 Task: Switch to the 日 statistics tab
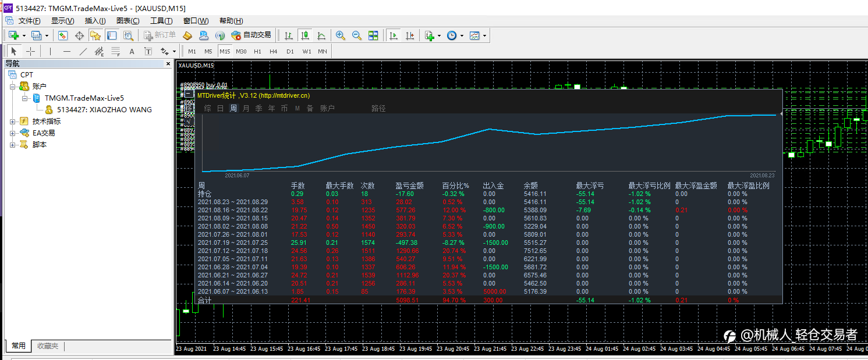tap(221, 108)
